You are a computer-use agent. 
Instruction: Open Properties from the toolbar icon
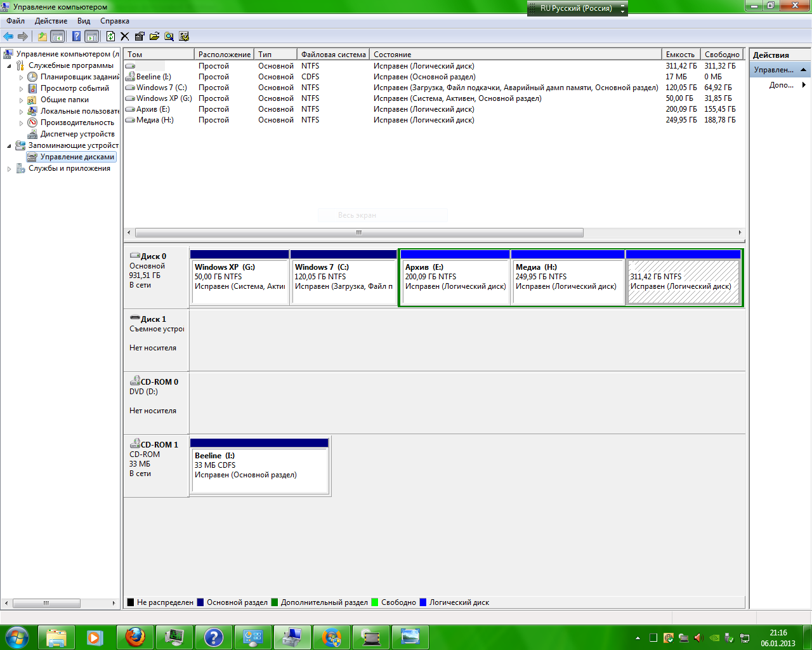140,36
